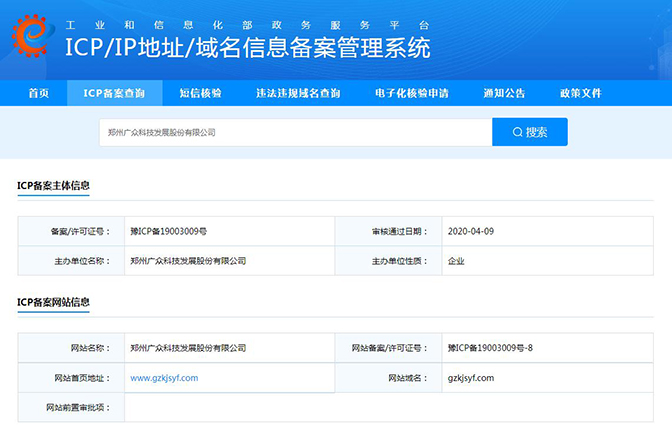Image resolution: width=672 pixels, height=431 pixels.
Task: Click the website domain value gzkjsyf.com
Action: point(471,378)
